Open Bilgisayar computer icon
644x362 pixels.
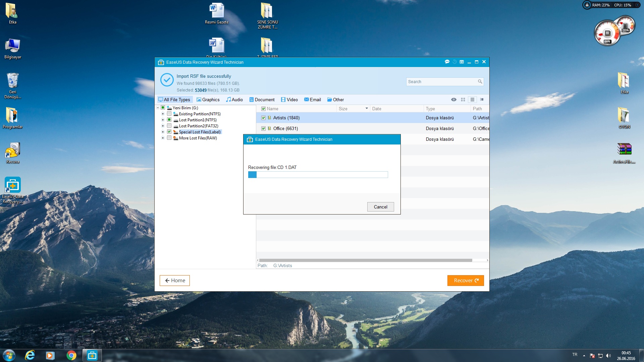13,49
